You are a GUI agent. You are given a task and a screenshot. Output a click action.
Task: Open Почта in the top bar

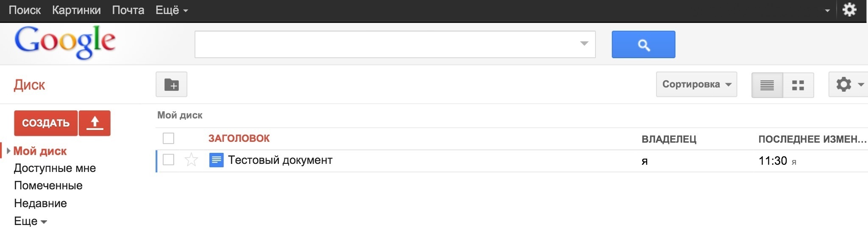point(128,10)
